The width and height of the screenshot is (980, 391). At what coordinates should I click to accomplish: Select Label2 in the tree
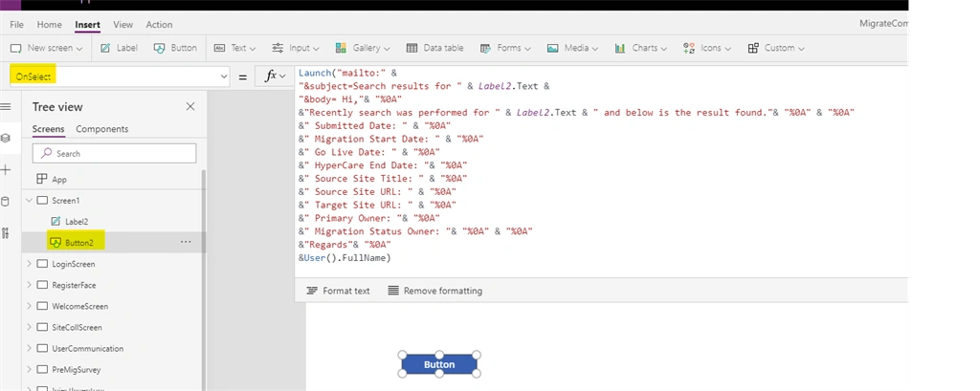(77, 221)
